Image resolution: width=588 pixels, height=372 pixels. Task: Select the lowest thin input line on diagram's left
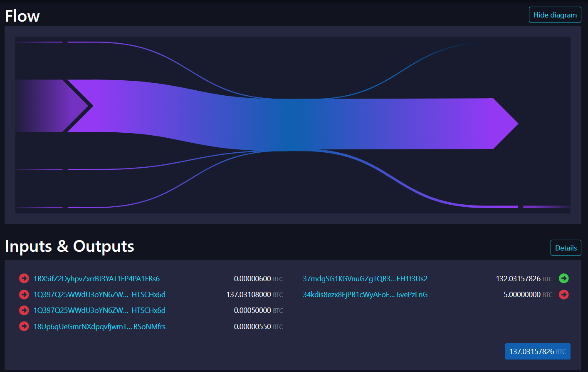tap(39, 207)
